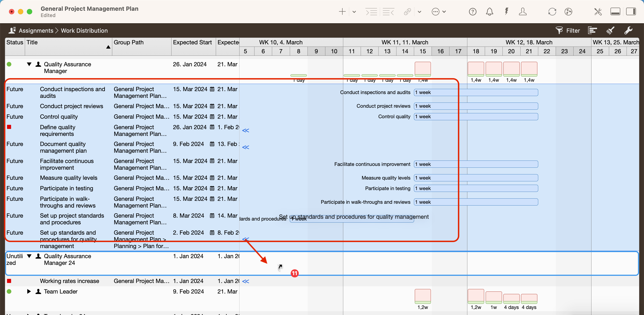Click the WK 12, 18. March header

tap(529, 42)
